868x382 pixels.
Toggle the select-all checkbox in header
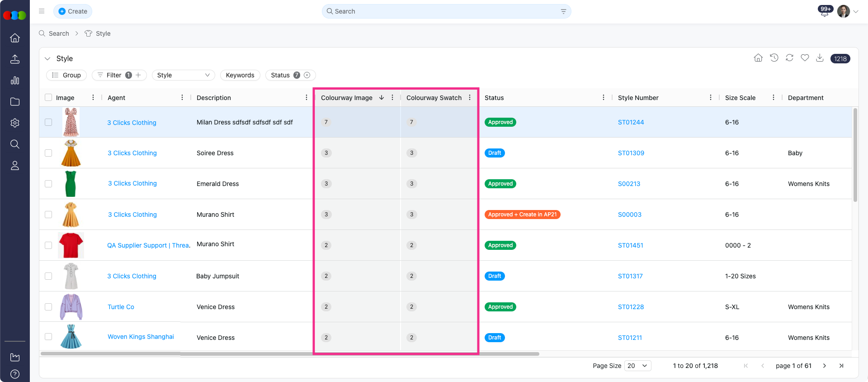click(x=48, y=97)
